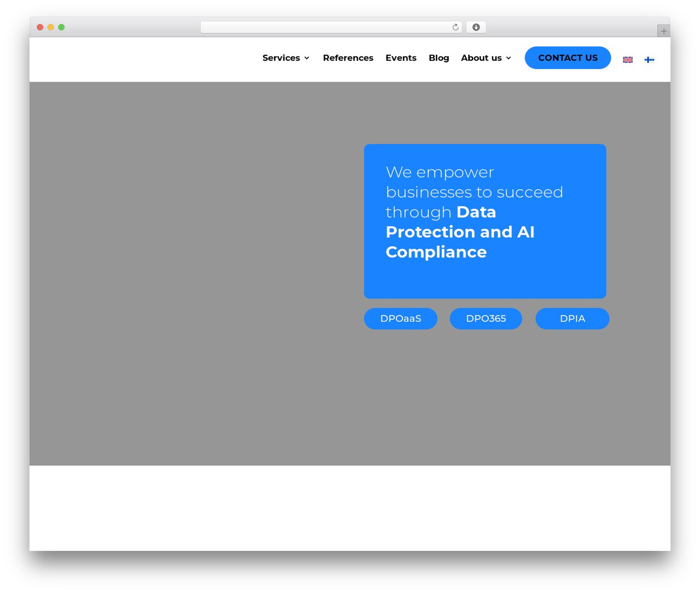Reload the page using the refresh icon
700x593 pixels.
(455, 27)
